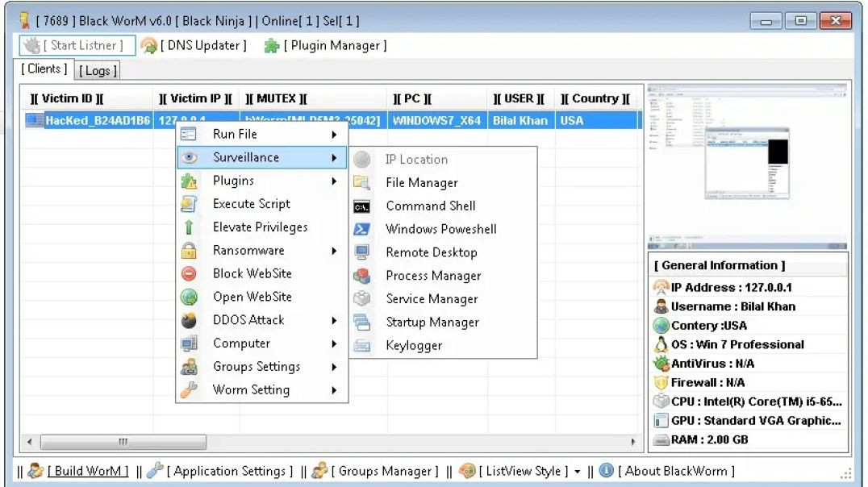Open the Startup Manager
This screenshot has height=487, width=868.
pyautogui.click(x=432, y=322)
